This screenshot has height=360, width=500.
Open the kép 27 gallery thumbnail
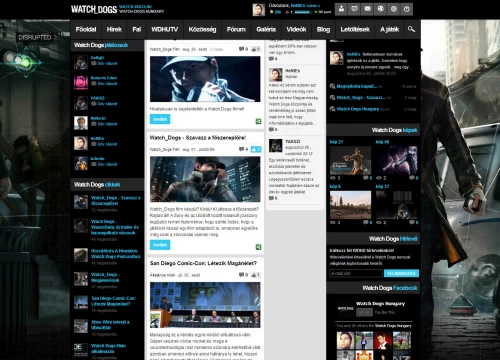coord(350,160)
